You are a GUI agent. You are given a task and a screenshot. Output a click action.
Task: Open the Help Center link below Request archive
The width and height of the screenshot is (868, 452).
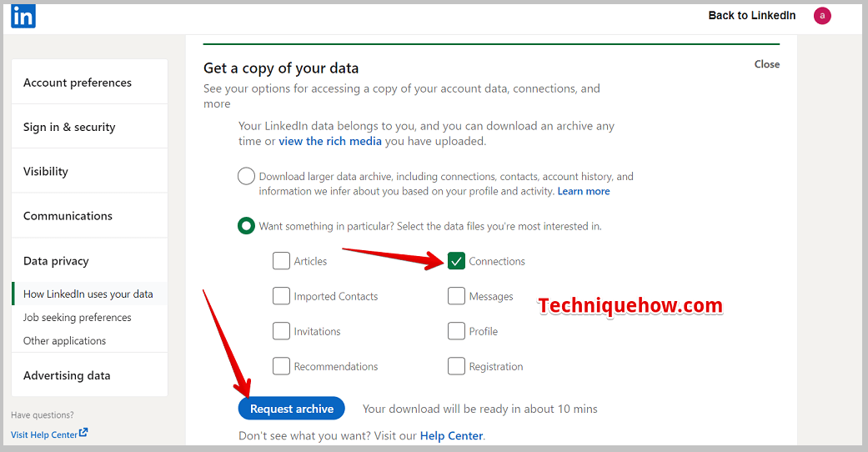click(451, 436)
